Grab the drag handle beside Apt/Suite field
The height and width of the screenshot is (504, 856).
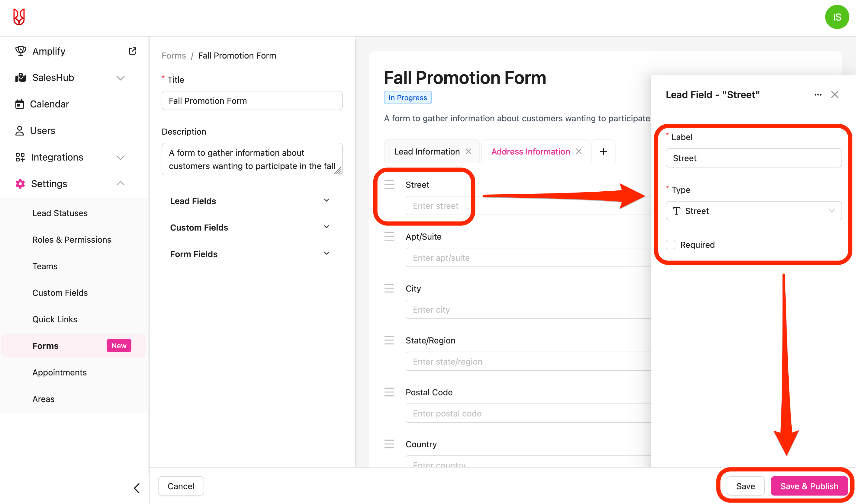389,236
